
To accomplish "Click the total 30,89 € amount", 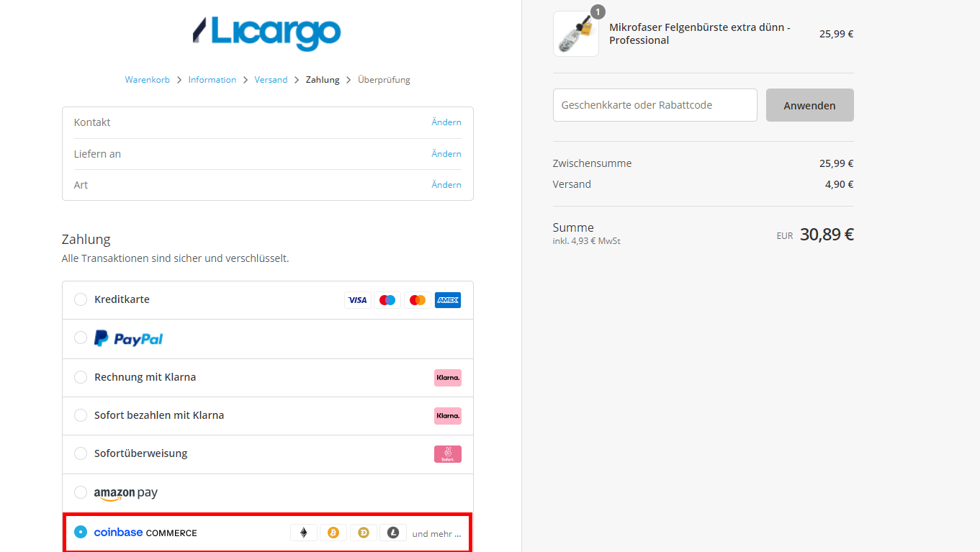I will (x=827, y=235).
